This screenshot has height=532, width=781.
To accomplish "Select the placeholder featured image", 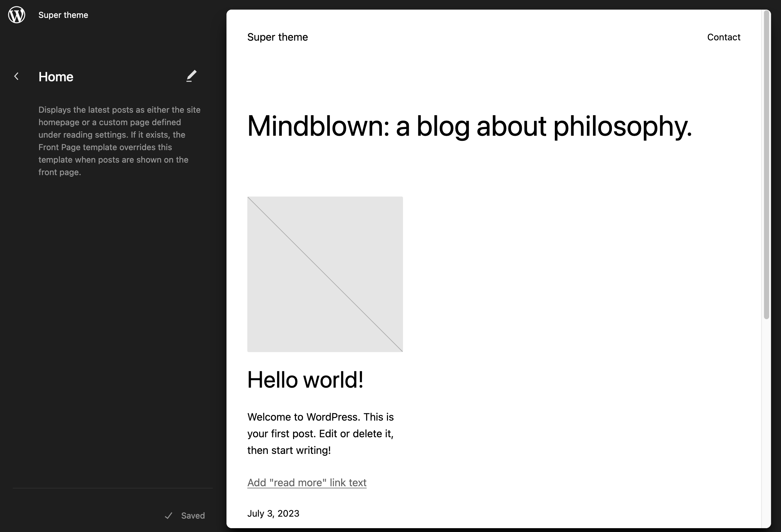I will pos(325,274).
